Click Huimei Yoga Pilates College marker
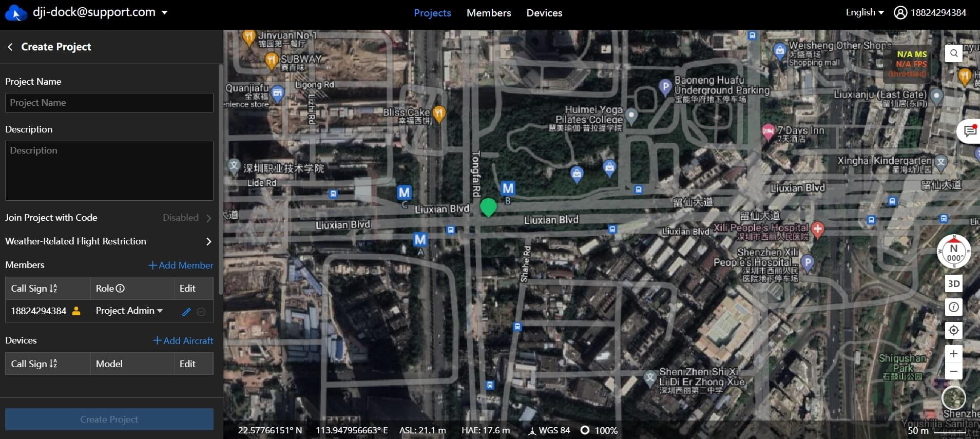The image size is (980, 439). coord(631,116)
